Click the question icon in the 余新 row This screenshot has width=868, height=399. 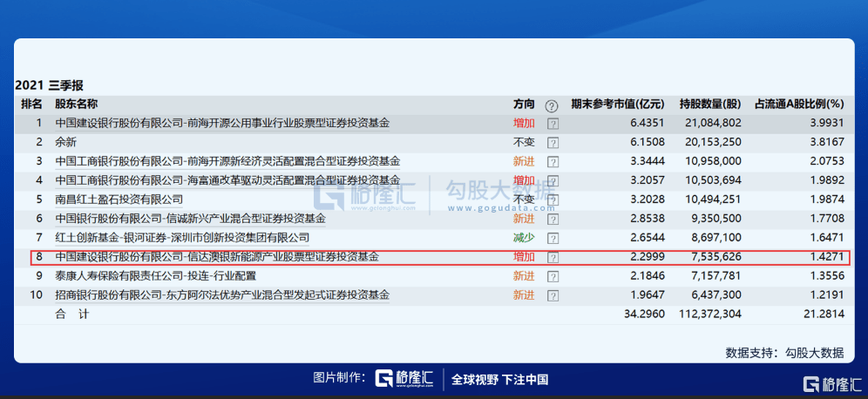tap(553, 143)
